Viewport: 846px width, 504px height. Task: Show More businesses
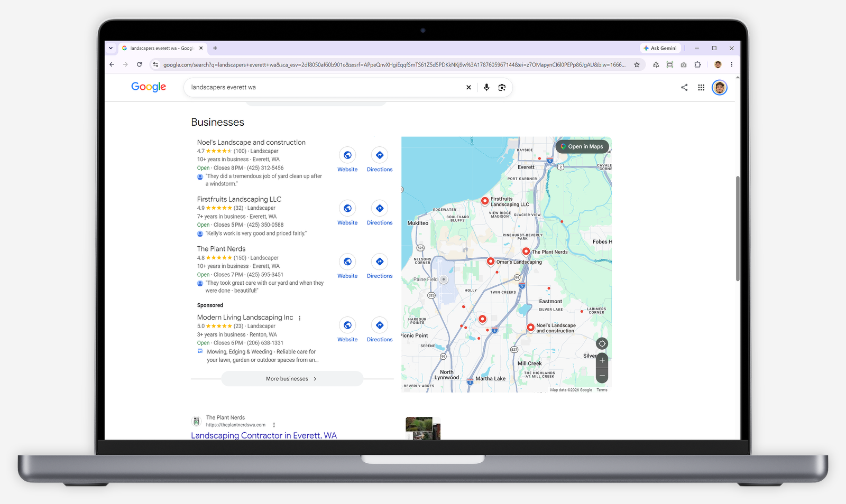pyautogui.click(x=292, y=379)
